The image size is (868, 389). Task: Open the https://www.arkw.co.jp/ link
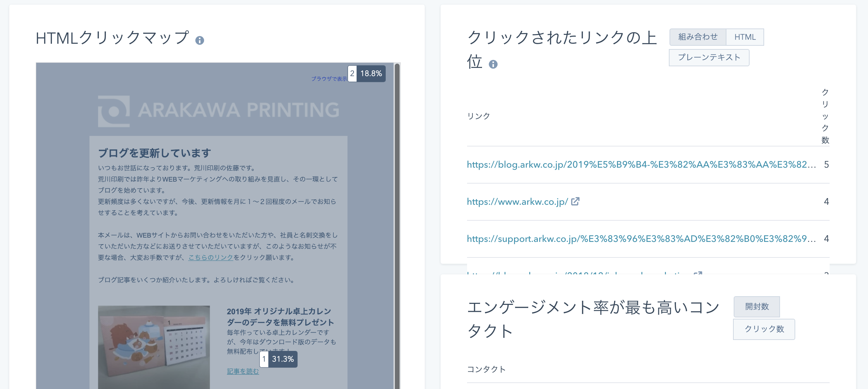coord(517,201)
